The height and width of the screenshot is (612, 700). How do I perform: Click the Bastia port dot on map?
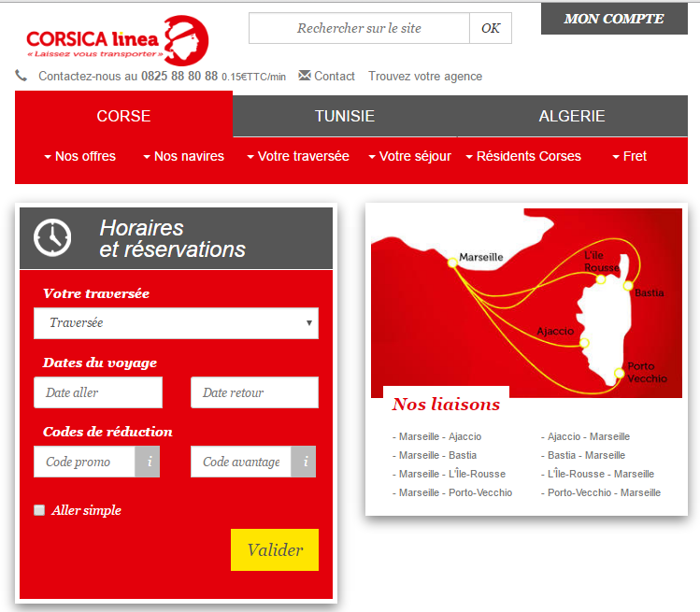point(628,285)
